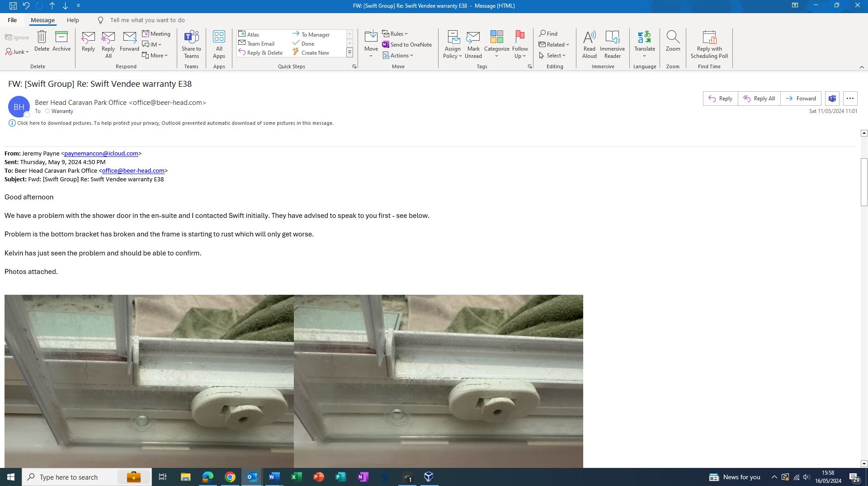Launch the Immersive Reader
This screenshot has width=868, height=486.
tap(612, 44)
